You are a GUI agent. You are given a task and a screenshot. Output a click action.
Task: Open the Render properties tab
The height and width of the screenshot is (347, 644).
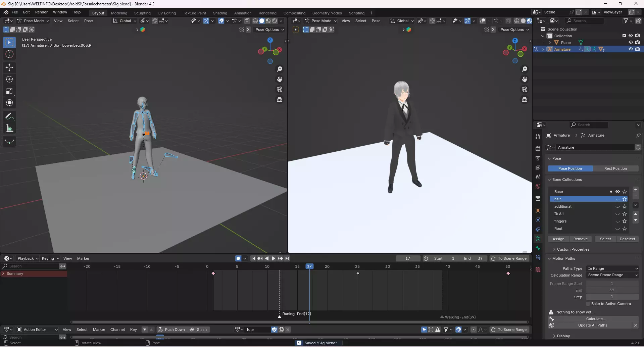pyautogui.click(x=538, y=148)
